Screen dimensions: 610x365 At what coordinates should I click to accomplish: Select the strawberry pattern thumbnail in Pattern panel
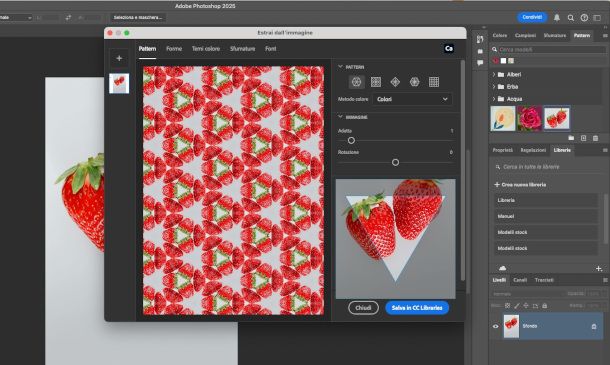pyautogui.click(x=557, y=118)
